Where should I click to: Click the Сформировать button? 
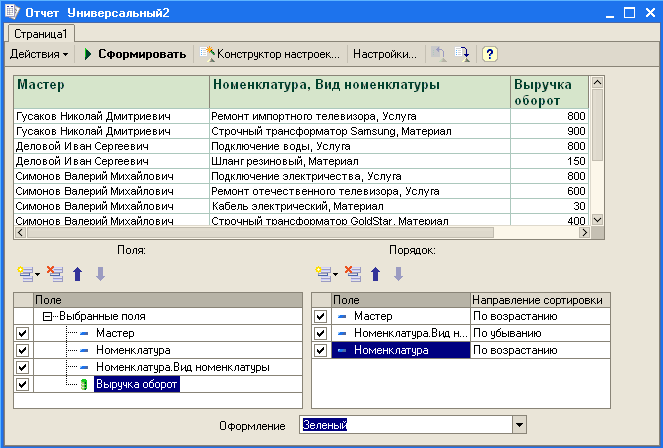pyautogui.click(x=134, y=54)
